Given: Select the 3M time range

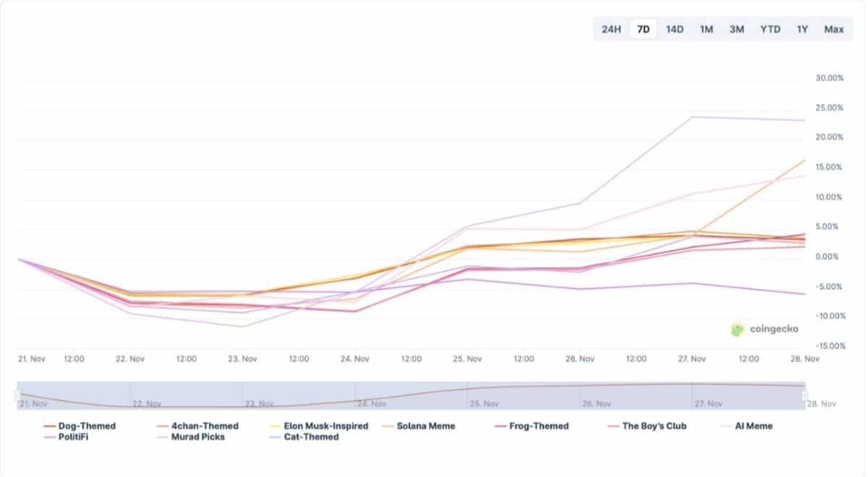Looking at the screenshot, I should (736, 30).
